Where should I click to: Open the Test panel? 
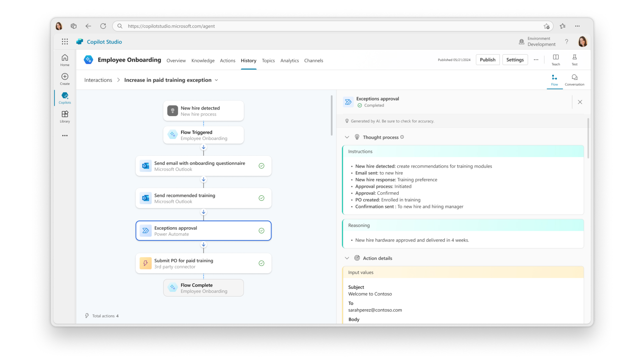574,60
